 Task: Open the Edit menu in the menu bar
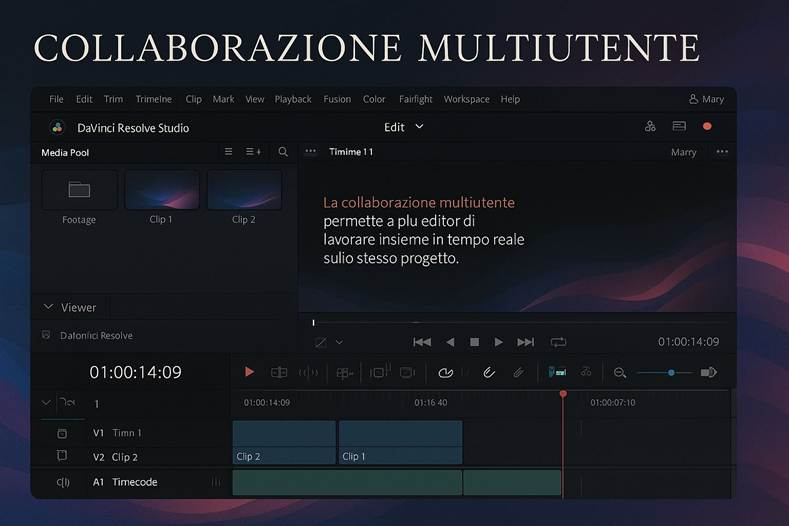(x=84, y=99)
